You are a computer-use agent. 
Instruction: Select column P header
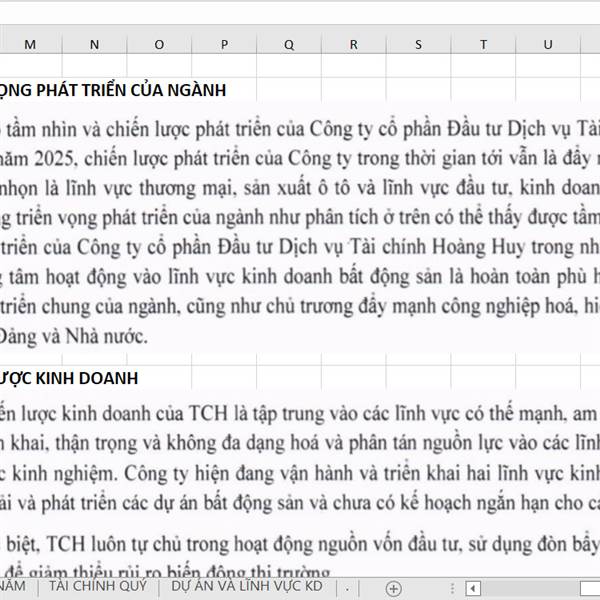224,44
